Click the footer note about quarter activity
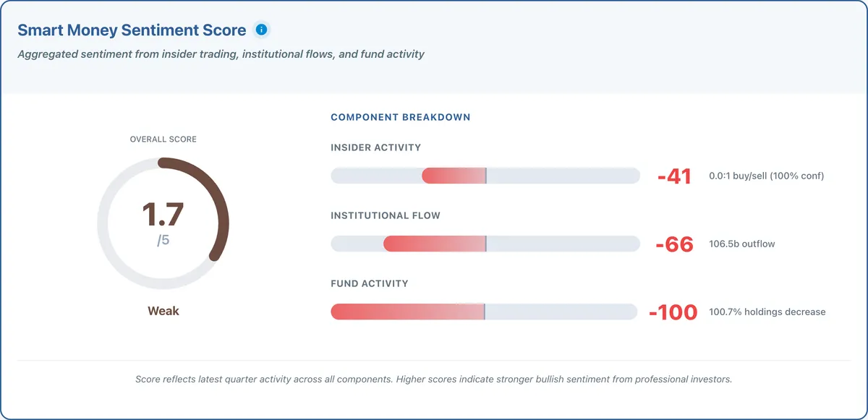The width and height of the screenshot is (868, 420). point(434,380)
